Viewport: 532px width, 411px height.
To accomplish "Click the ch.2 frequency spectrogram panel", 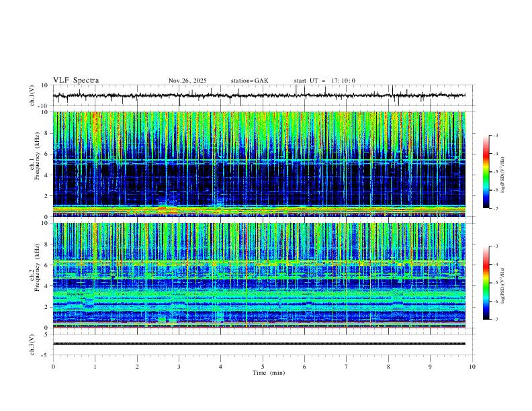I will coord(259,275).
